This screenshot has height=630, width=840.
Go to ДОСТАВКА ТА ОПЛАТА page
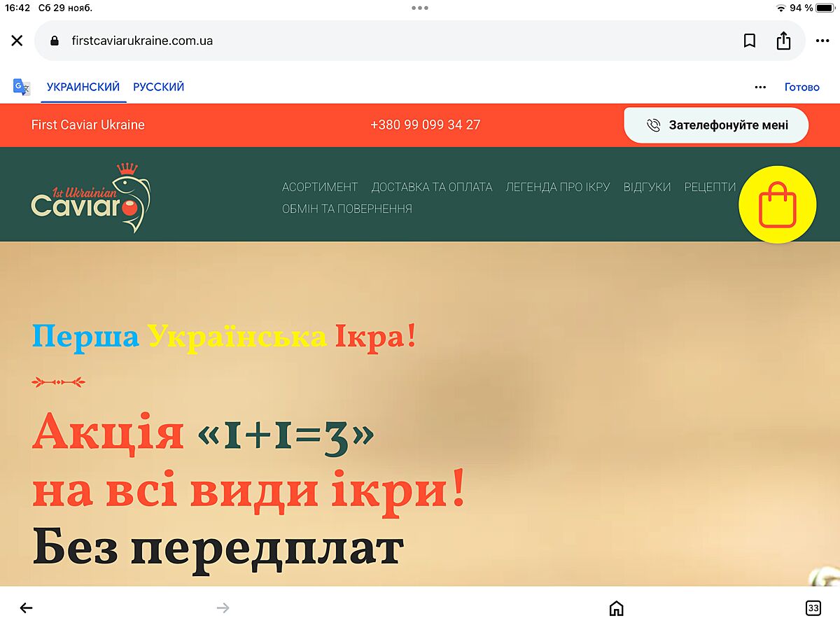coord(431,187)
